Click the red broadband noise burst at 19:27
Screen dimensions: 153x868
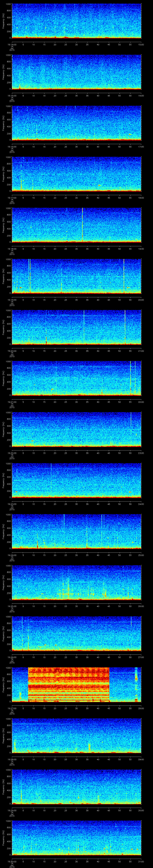tap(69, 685)
